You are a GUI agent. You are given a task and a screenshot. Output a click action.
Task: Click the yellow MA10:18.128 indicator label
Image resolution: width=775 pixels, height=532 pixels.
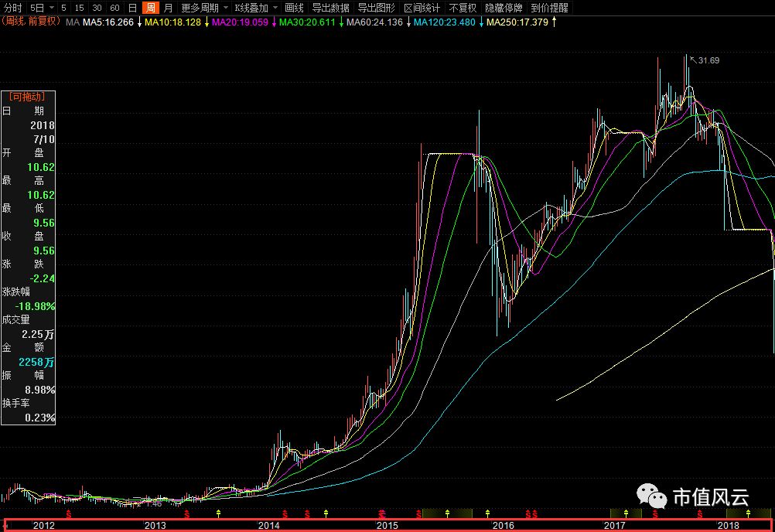(x=172, y=22)
